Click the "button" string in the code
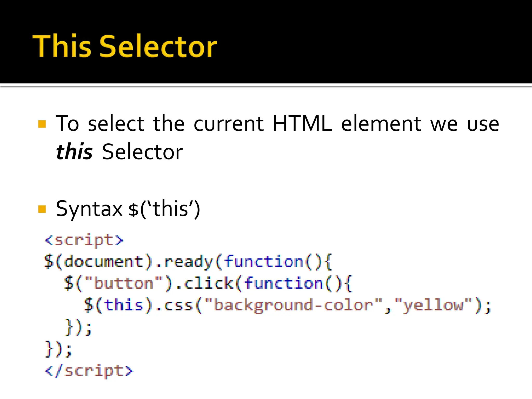Image resolution: width=532 pixels, height=399 pixels. 124,283
